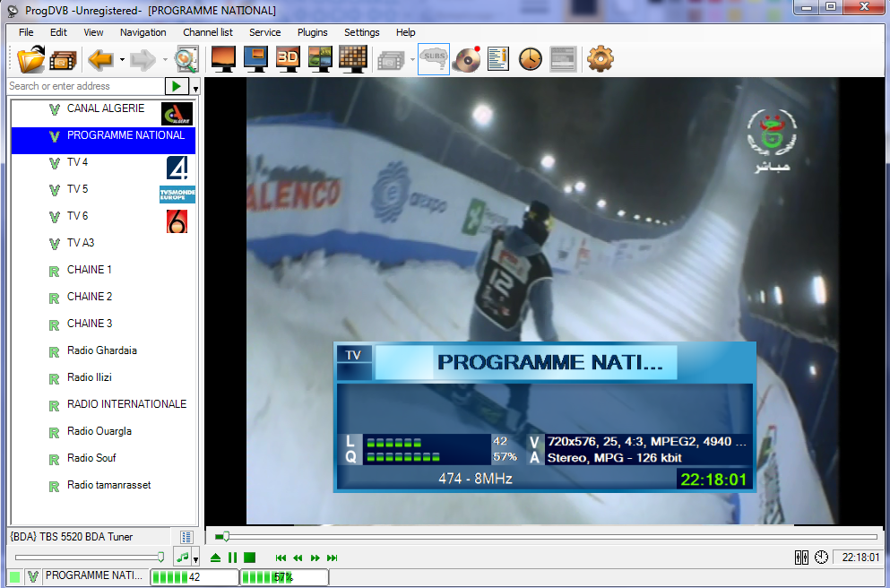
Task: Expand the address bar dropdown arrow
Action: 195,88
